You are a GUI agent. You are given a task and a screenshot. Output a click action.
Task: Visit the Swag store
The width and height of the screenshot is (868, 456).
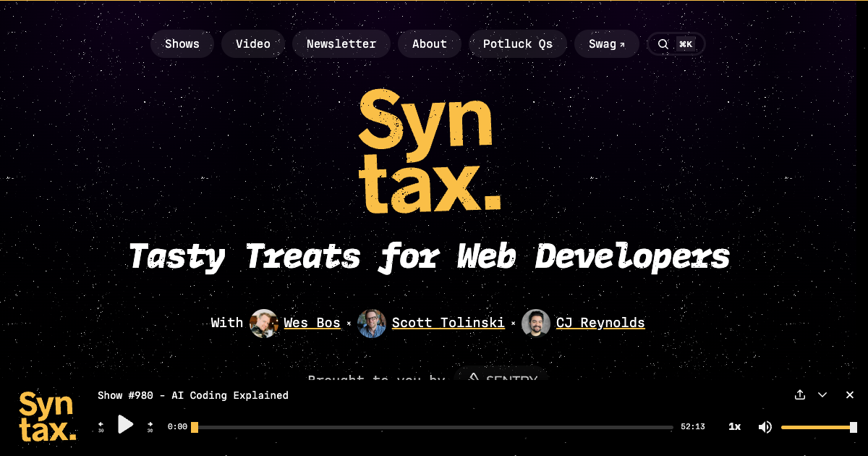tap(606, 44)
